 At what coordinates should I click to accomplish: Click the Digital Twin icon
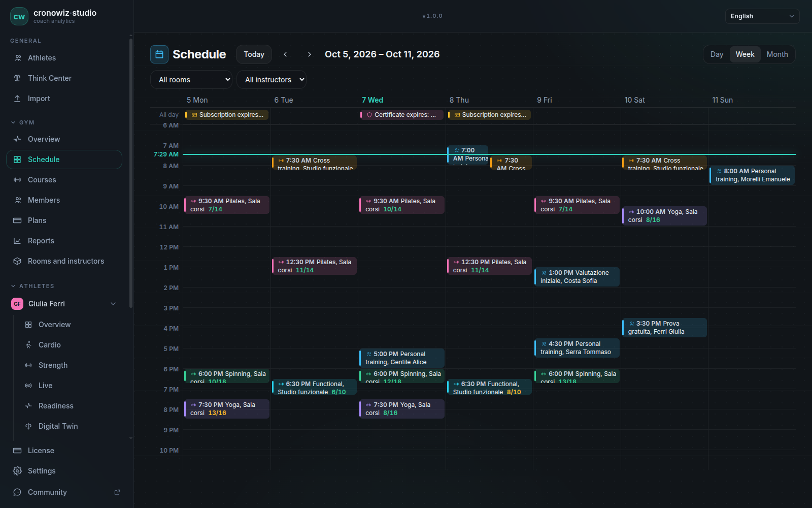tap(28, 426)
